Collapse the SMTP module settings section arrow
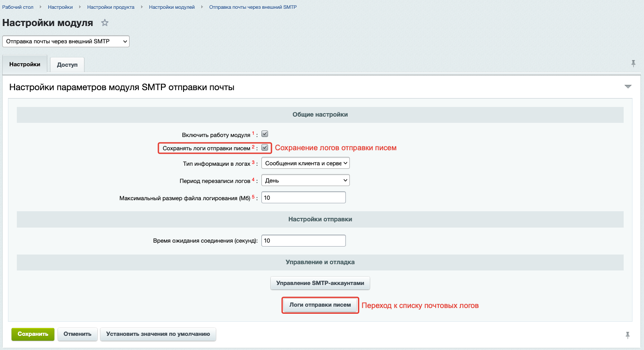 (x=628, y=87)
